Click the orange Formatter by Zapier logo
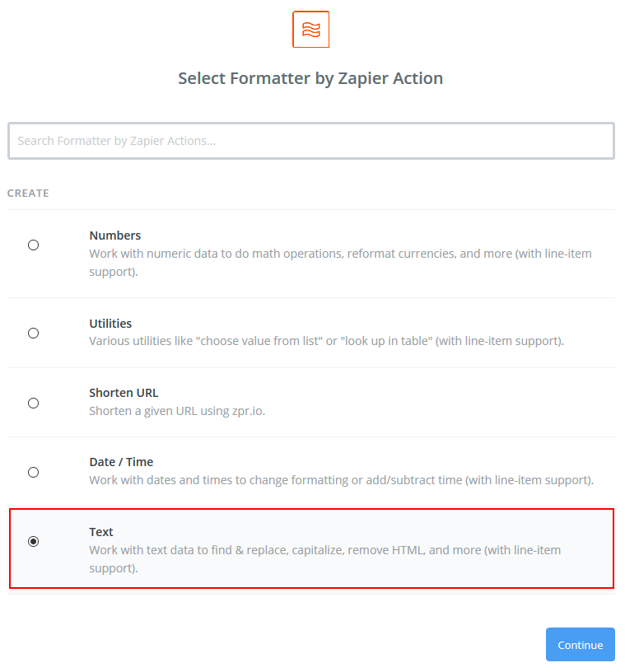This screenshot has width=625, height=672. 310,29
